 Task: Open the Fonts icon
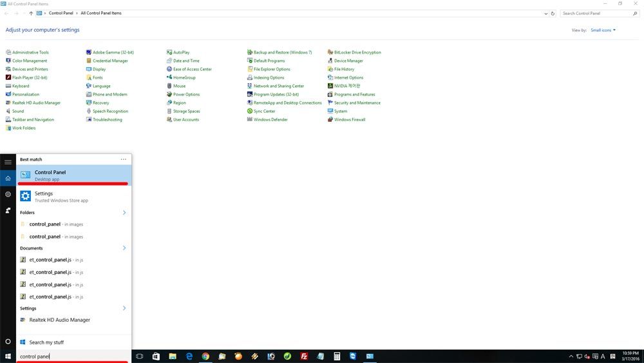pyautogui.click(x=89, y=77)
